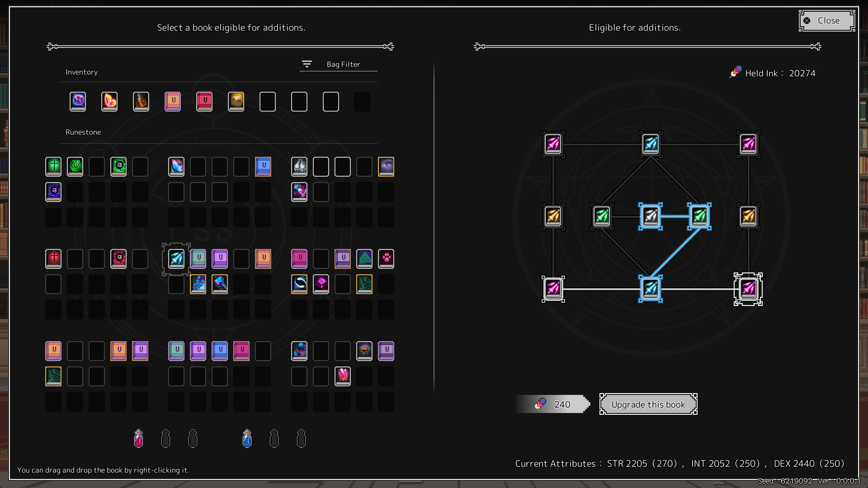Image resolution: width=868 pixels, height=488 pixels.
Task: Select the pearl earrings book
Action: pos(299,166)
